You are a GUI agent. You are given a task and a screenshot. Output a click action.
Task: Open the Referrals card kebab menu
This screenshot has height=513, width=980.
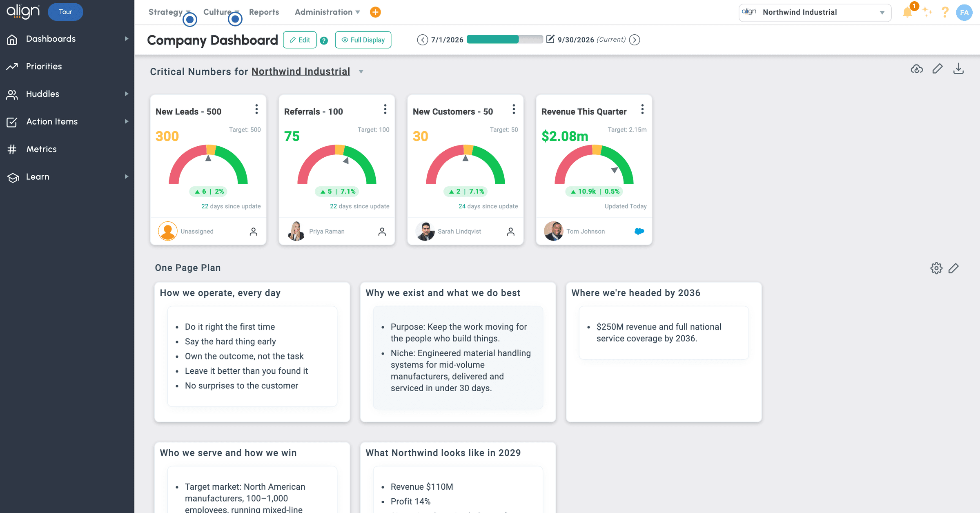point(385,109)
